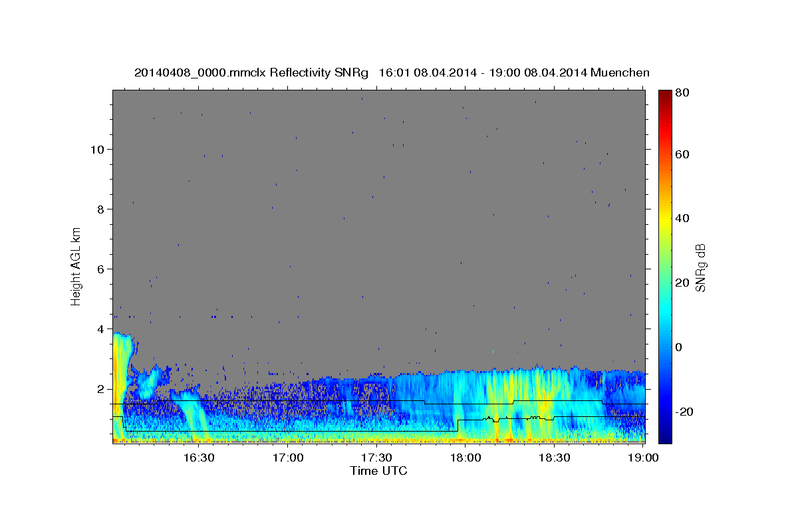
Task: Click the colorbar value 80
Action: coord(682,93)
